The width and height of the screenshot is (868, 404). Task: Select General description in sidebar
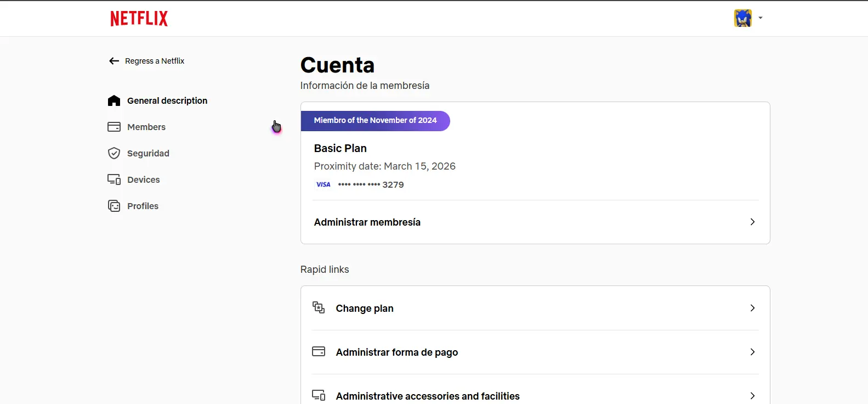click(157, 100)
